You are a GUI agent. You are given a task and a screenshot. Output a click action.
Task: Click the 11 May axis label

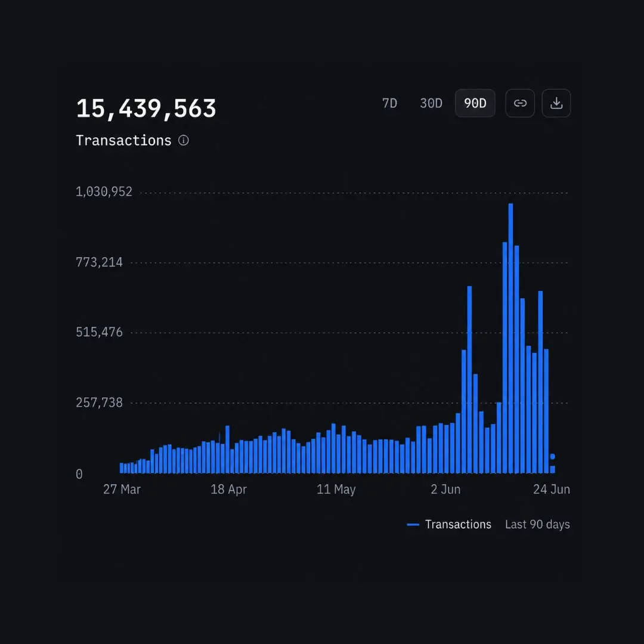click(x=336, y=489)
